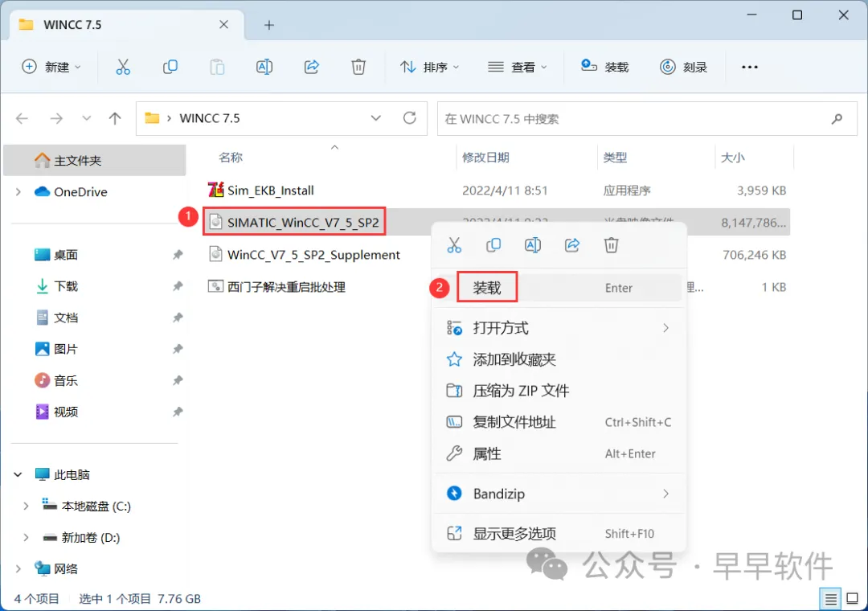Expand the 新加卷 (D:) node
This screenshot has height=611, width=868.
(26, 537)
